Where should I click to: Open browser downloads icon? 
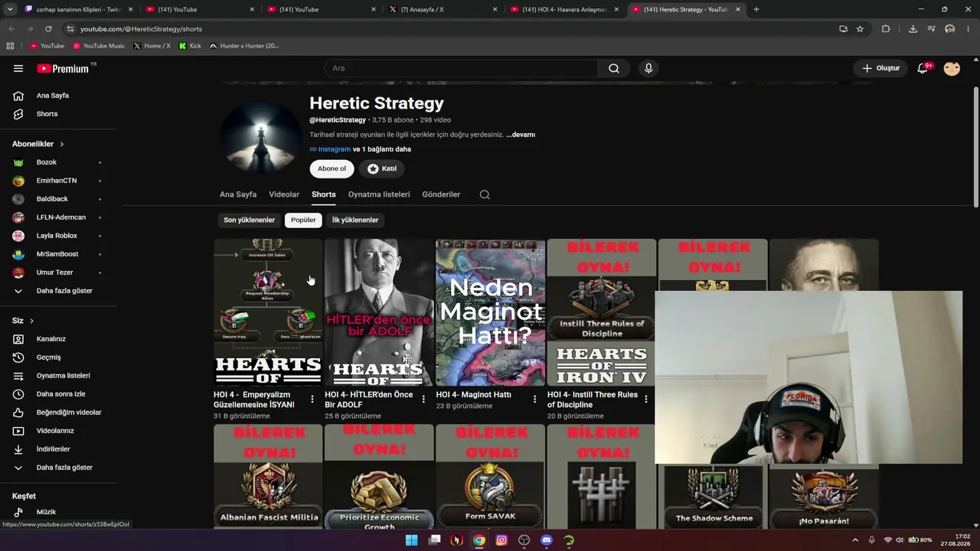[913, 29]
